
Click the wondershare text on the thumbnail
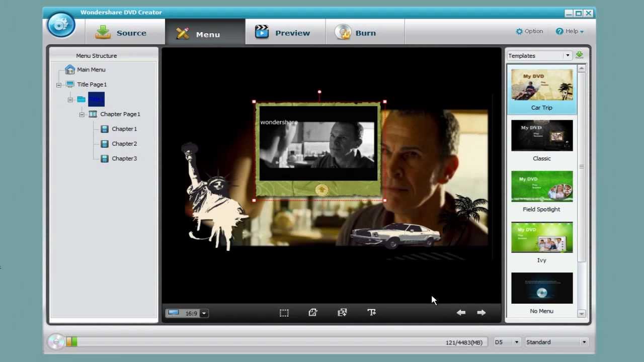(x=279, y=122)
